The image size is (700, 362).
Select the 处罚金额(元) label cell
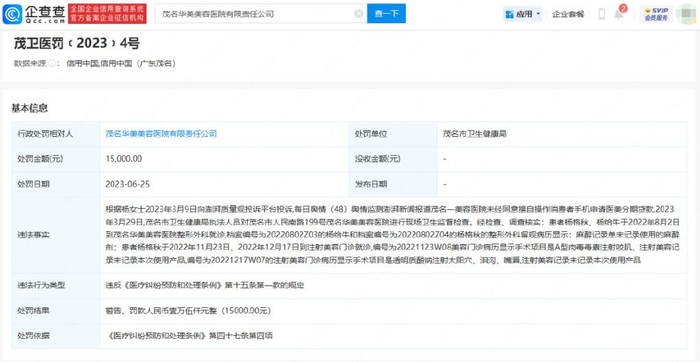pos(56,159)
